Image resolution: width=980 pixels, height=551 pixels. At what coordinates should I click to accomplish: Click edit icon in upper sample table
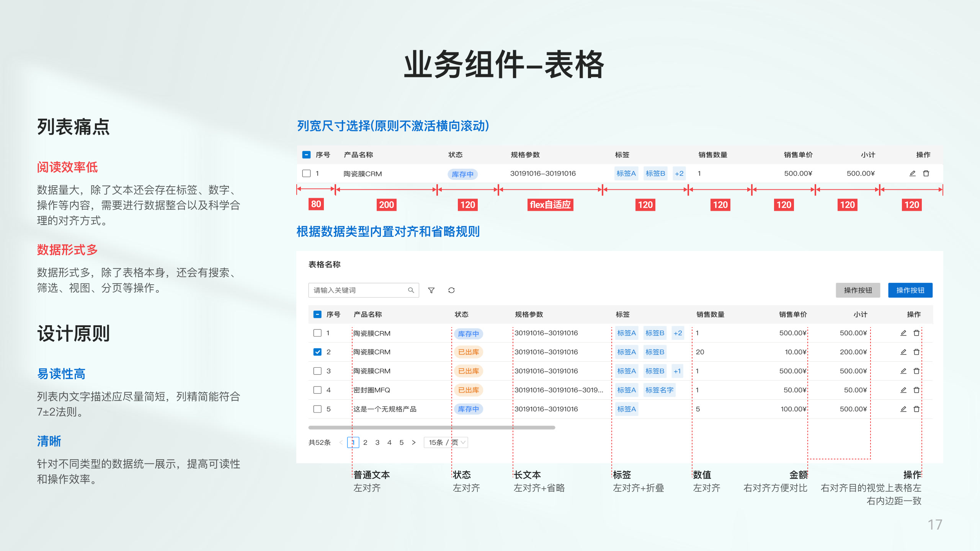[x=913, y=173]
